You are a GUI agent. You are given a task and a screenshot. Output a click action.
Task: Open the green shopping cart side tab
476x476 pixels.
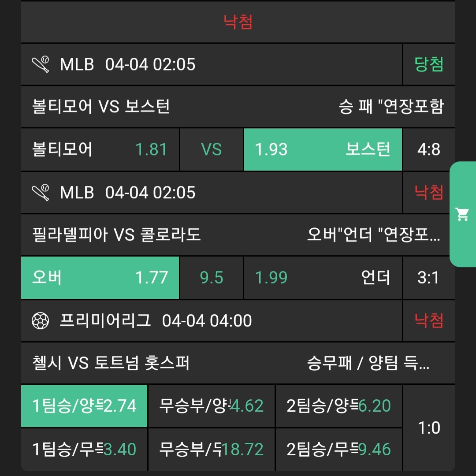point(462,215)
